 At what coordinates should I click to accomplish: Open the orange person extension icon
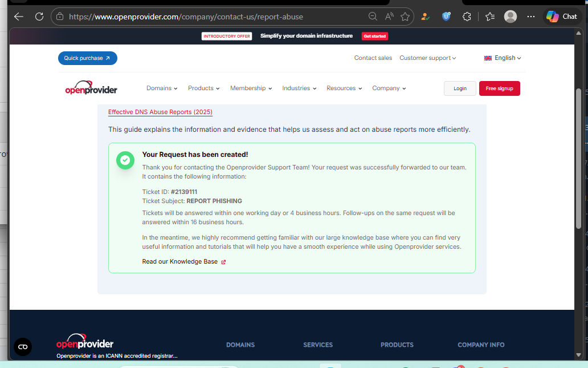425,17
